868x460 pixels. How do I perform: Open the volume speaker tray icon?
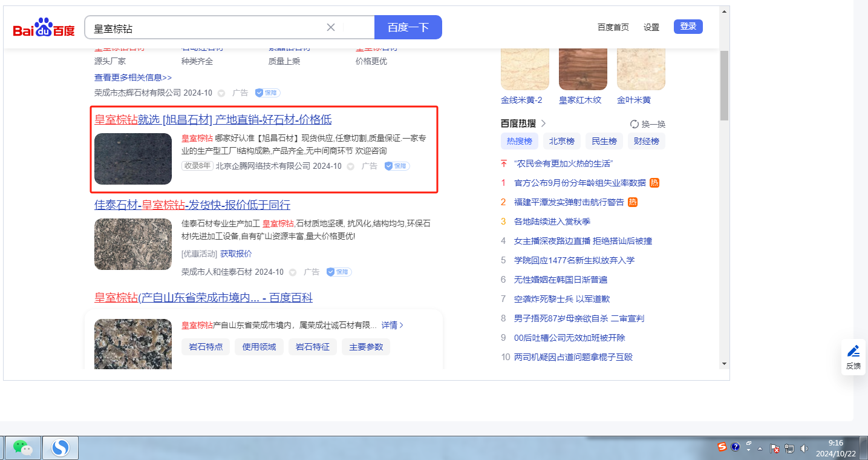(804, 448)
